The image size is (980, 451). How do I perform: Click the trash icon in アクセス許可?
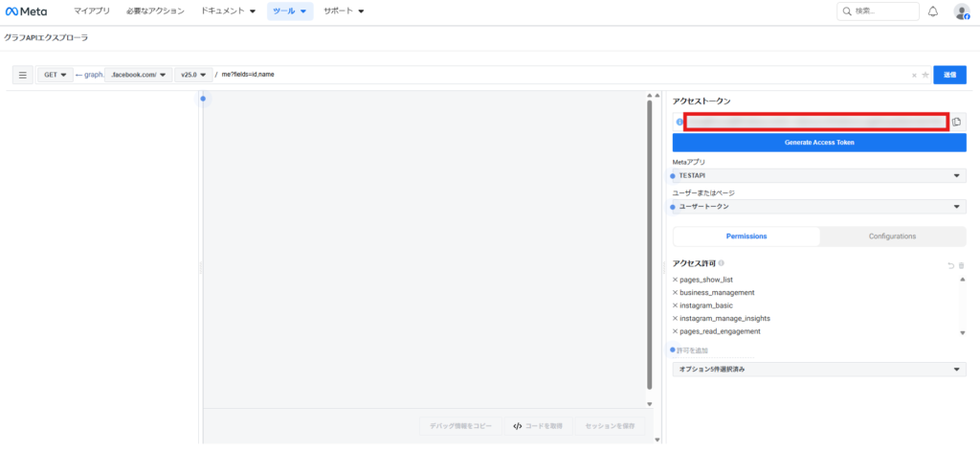[x=961, y=264]
